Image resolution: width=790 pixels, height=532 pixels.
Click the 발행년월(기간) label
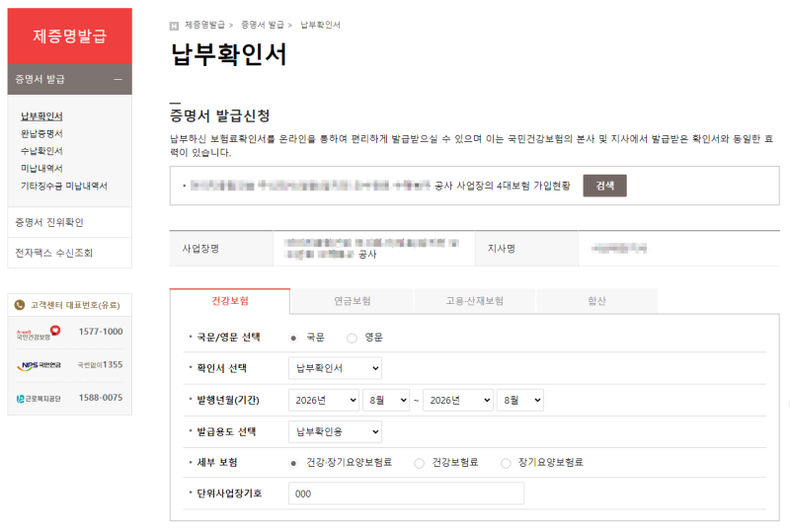(x=228, y=401)
